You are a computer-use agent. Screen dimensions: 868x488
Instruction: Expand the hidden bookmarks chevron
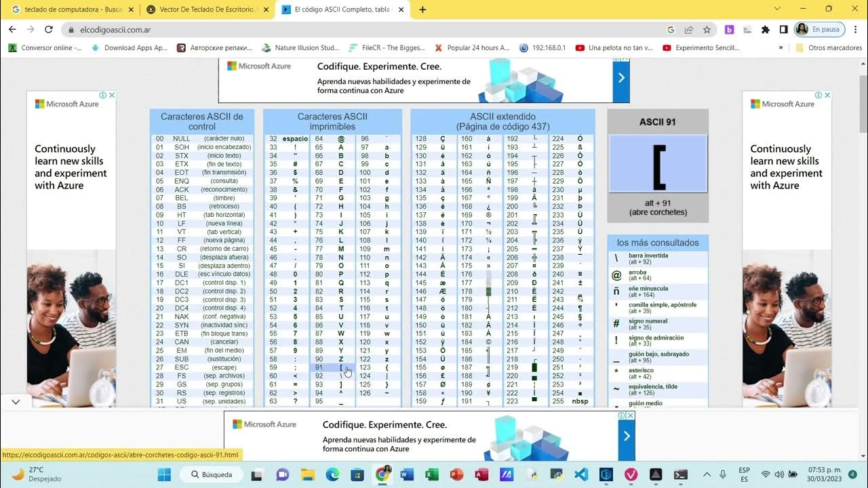[x=781, y=48]
